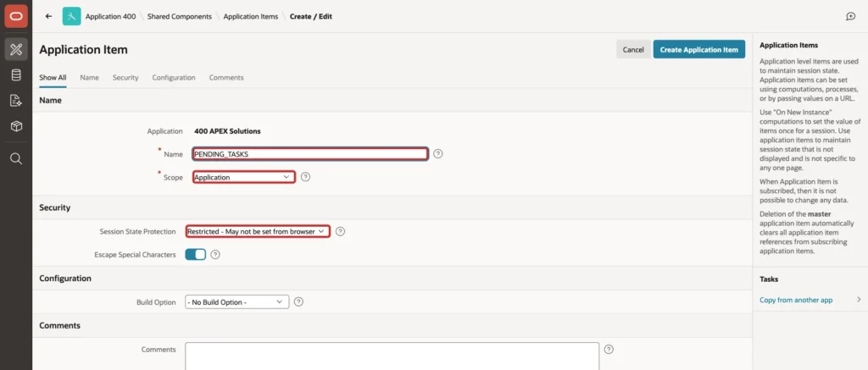
Task: Click the 400 APEX Solutions application text
Action: point(227,131)
